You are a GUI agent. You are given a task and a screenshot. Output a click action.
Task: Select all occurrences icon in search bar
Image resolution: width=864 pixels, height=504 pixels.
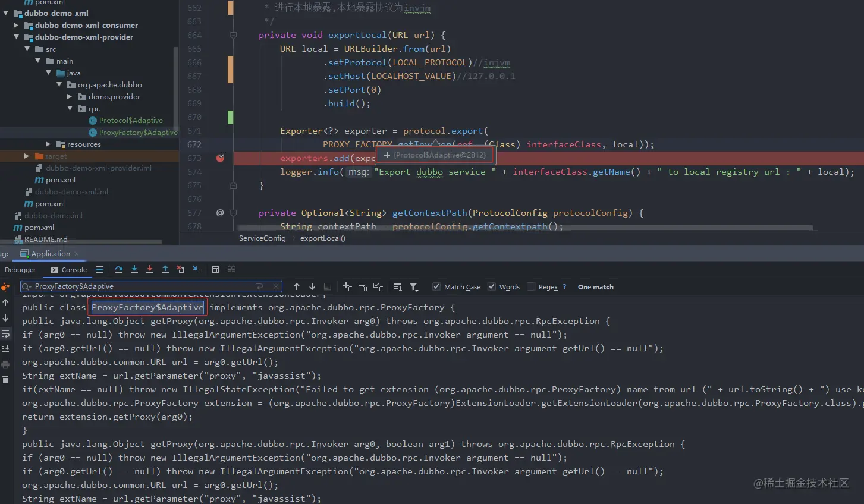pyautogui.click(x=378, y=286)
